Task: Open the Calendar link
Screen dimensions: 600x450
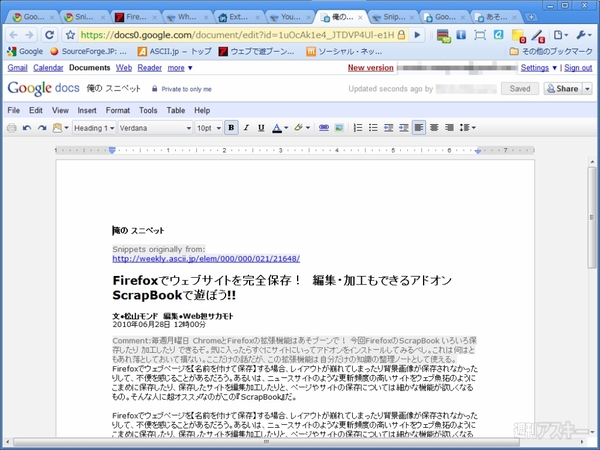Action: pos(48,68)
